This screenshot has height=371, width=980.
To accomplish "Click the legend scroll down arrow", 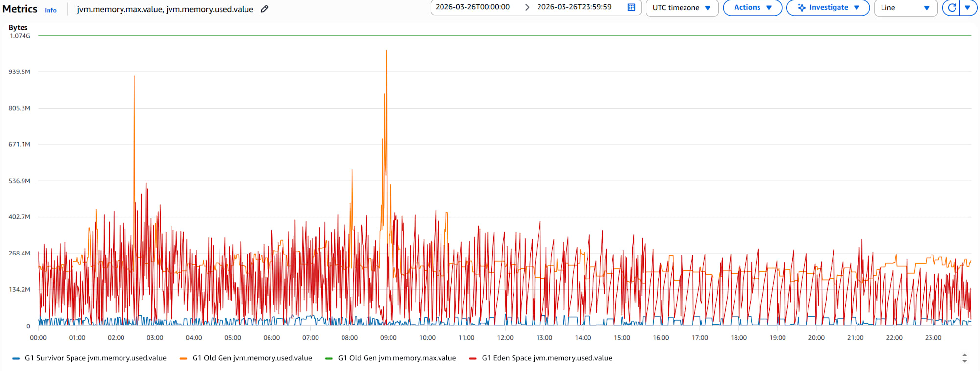I will click(964, 361).
